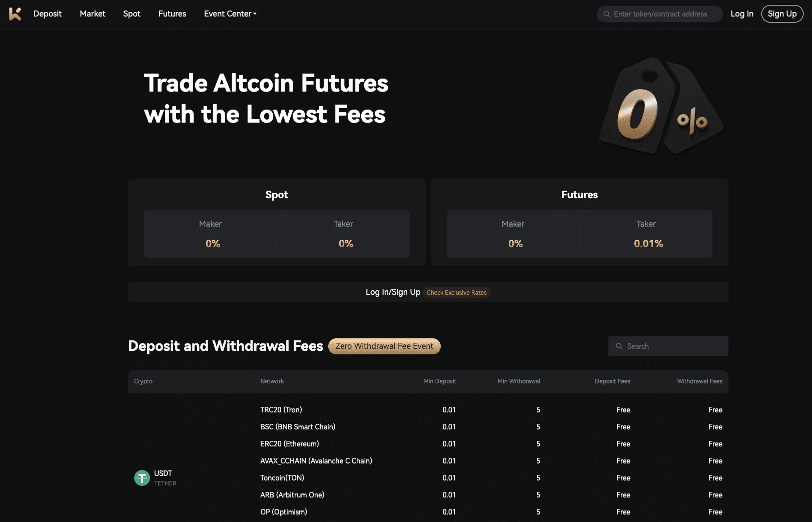Screen dimensions: 812x522
Task: Switch to the Spot navigation tab
Action: 132,14
